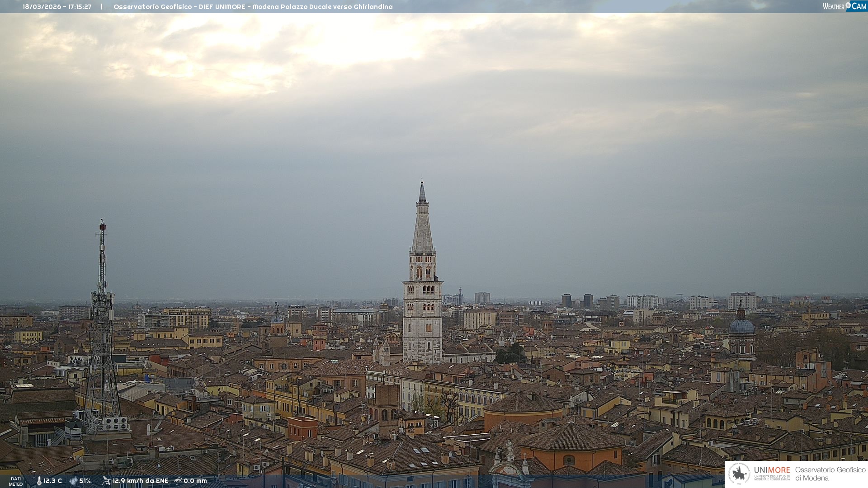This screenshot has width=868, height=488.
Task: Click the 0.0 mm rainfall value
Action: click(195, 481)
